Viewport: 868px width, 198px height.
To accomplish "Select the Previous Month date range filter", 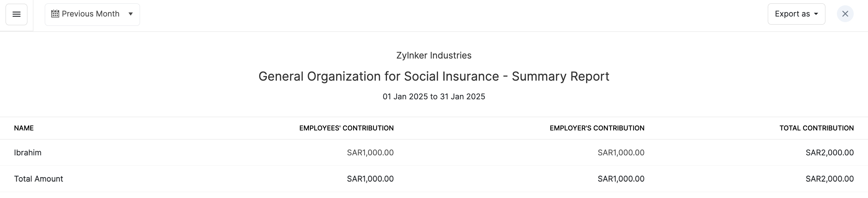I will 91,14.
